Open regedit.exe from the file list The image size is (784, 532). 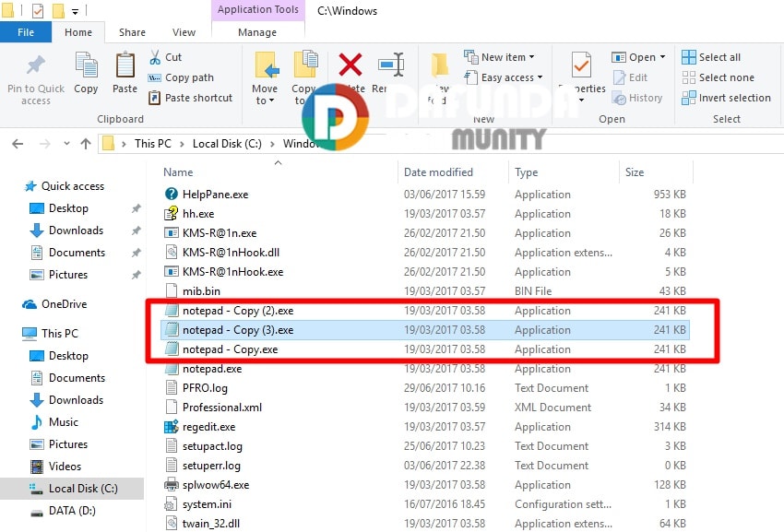(x=208, y=427)
